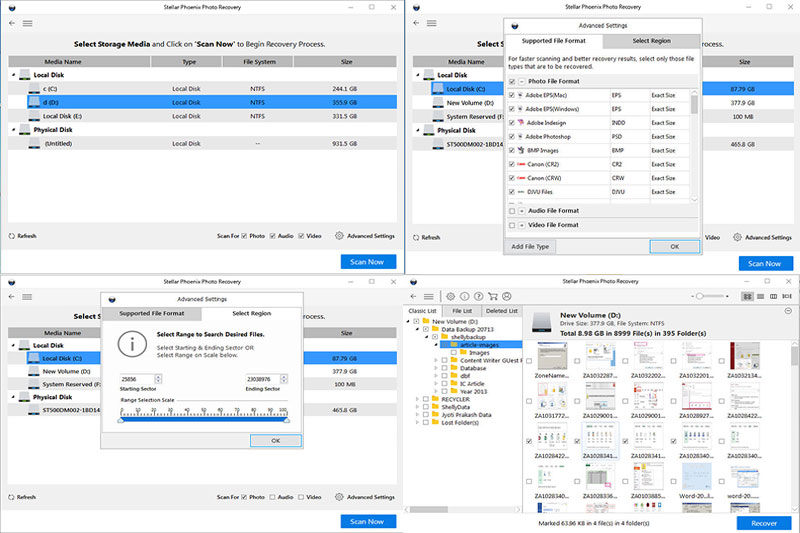Click the left handle of Range Selection Scale
The width and height of the screenshot is (800, 533).
[121, 420]
